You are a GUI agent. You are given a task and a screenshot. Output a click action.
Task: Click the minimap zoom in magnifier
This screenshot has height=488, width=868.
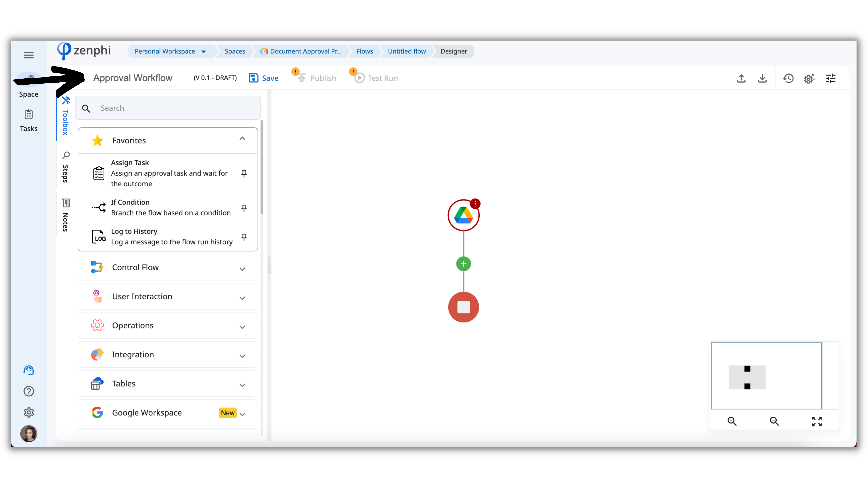(x=732, y=421)
